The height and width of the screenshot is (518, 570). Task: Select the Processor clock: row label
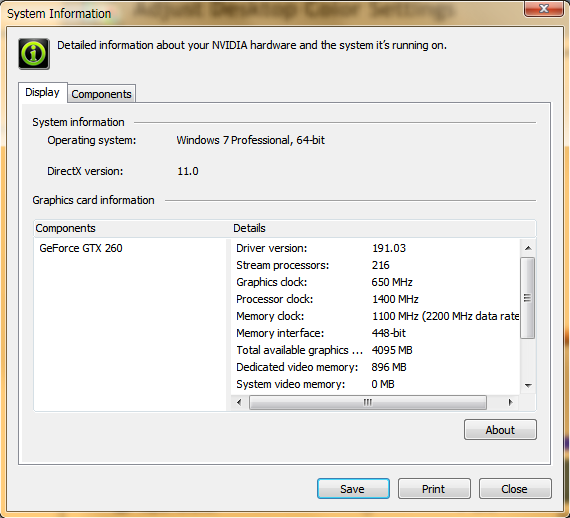pos(274,299)
